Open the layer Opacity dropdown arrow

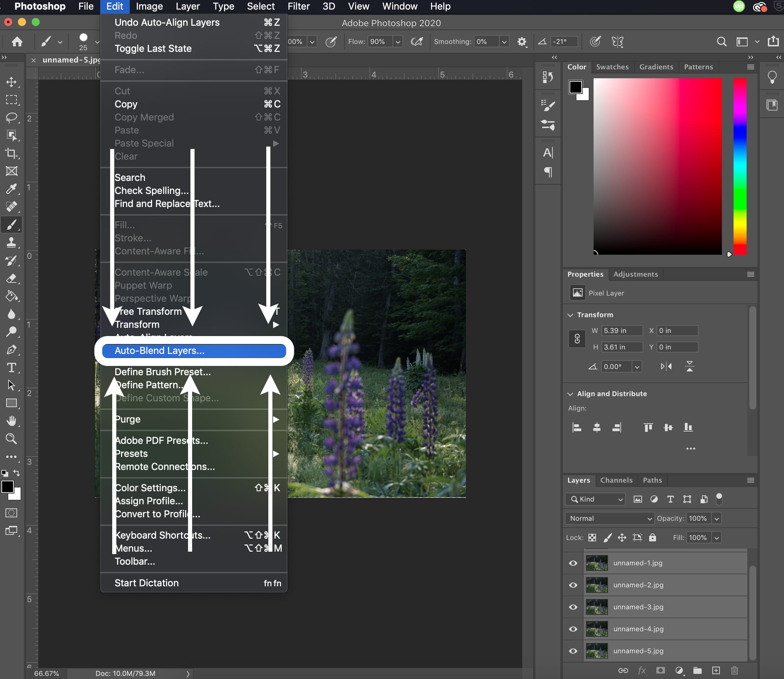[716, 518]
